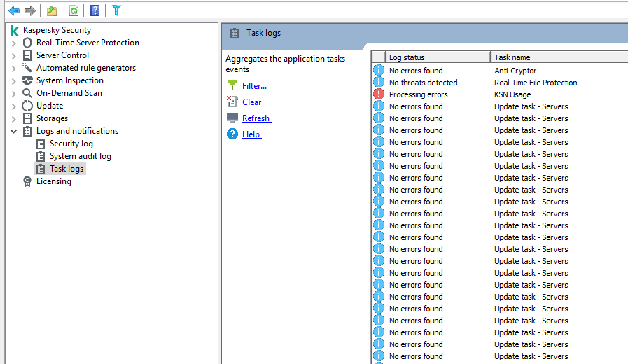Click the Clear link
The width and height of the screenshot is (628, 364).
click(252, 102)
